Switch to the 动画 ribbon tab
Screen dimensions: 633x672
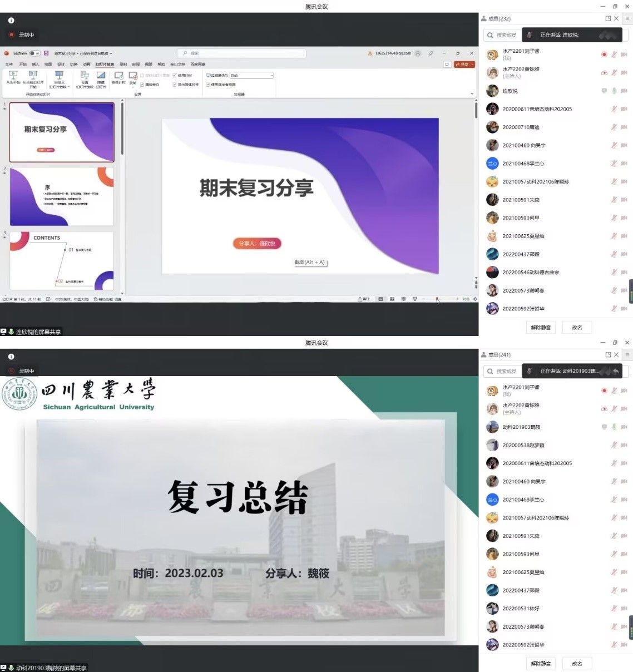(86, 65)
